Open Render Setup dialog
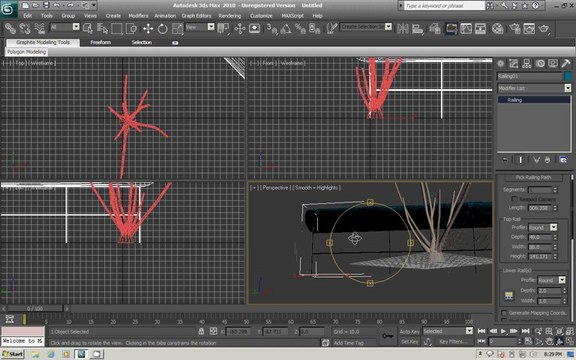 click(x=515, y=28)
